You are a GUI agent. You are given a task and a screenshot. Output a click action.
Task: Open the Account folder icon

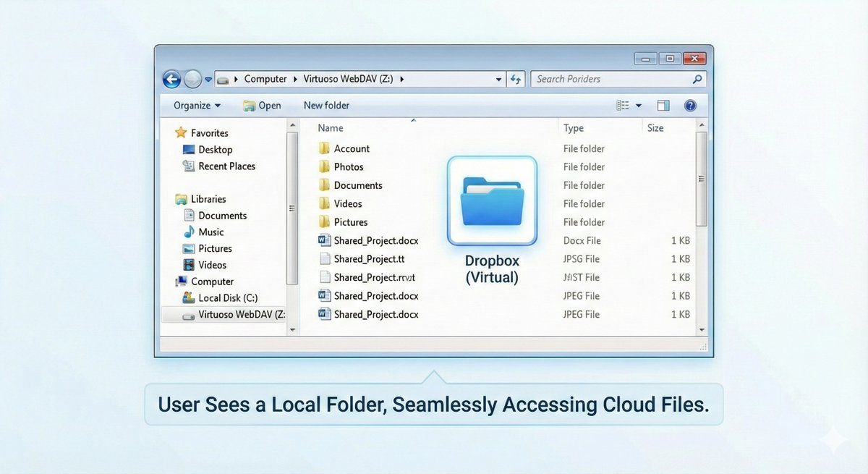tap(323, 148)
